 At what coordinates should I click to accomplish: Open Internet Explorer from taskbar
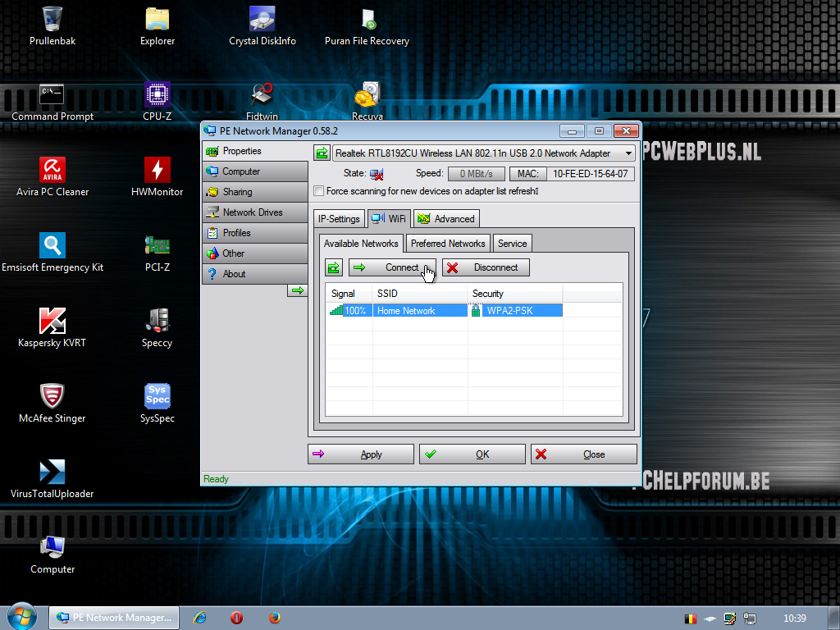pyautogui.click(x=199, y=618)
